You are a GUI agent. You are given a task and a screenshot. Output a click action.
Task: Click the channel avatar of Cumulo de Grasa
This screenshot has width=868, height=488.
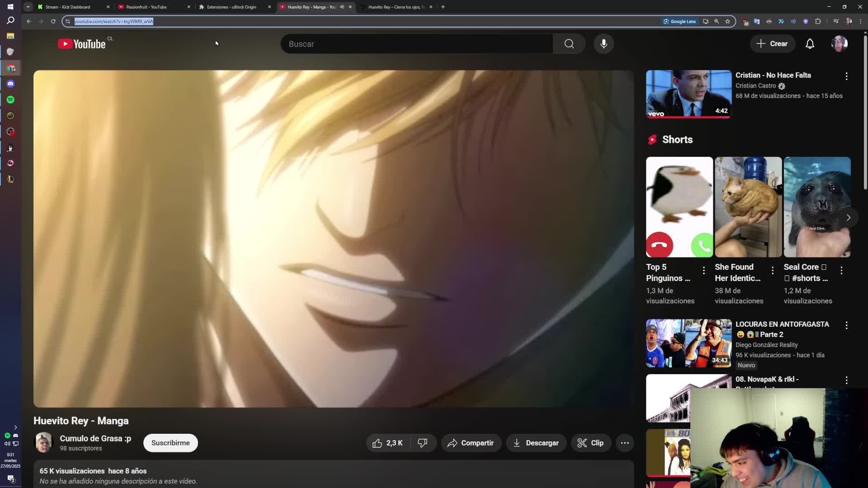click(44, 442)
